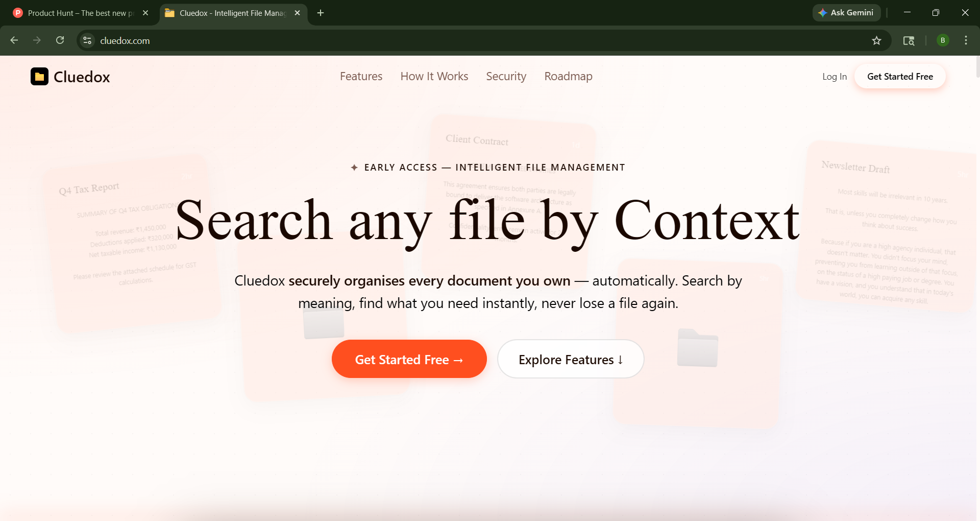Click the Ask Gemini button
This screenshot has height=521, width=980.
(846, 13)
